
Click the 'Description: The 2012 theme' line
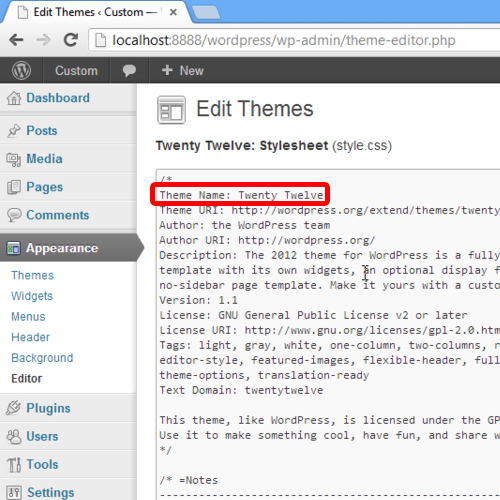pos(329,255)
